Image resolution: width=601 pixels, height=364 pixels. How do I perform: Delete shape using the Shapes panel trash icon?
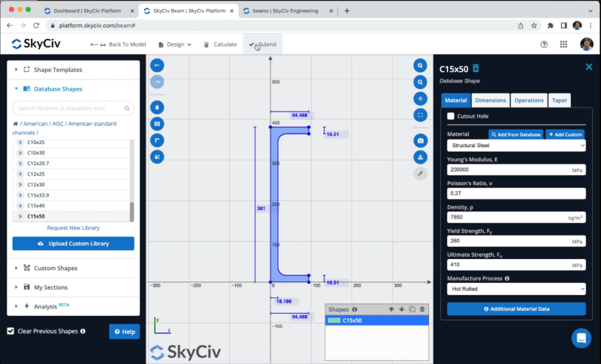pyautogui.click(x=422, y=309)
